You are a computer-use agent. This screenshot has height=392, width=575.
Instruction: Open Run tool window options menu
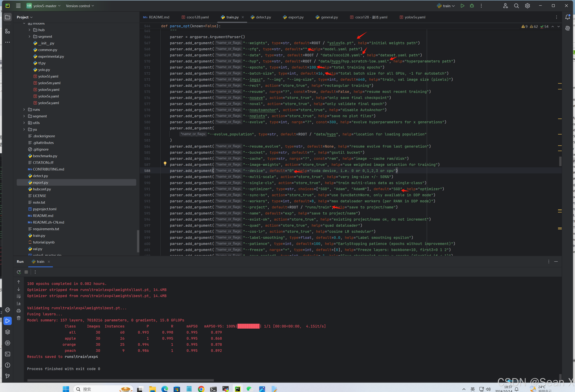[x=548, y=262]
